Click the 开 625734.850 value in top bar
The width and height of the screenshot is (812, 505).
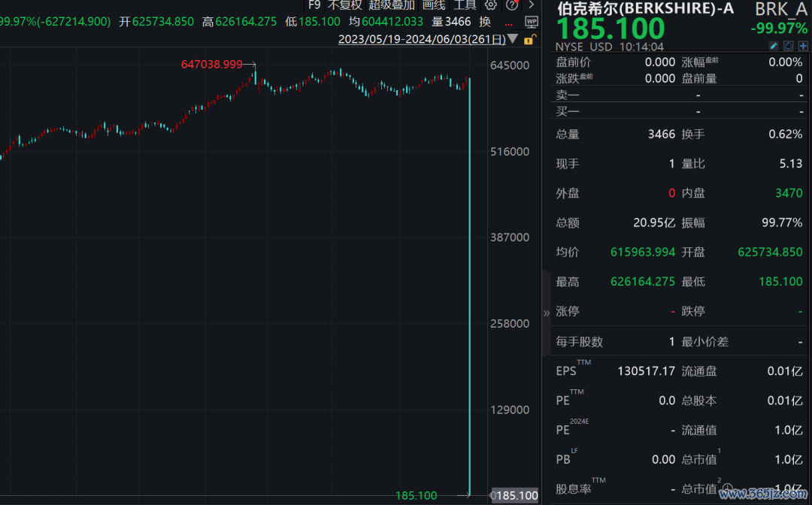(x=156, y=22)
